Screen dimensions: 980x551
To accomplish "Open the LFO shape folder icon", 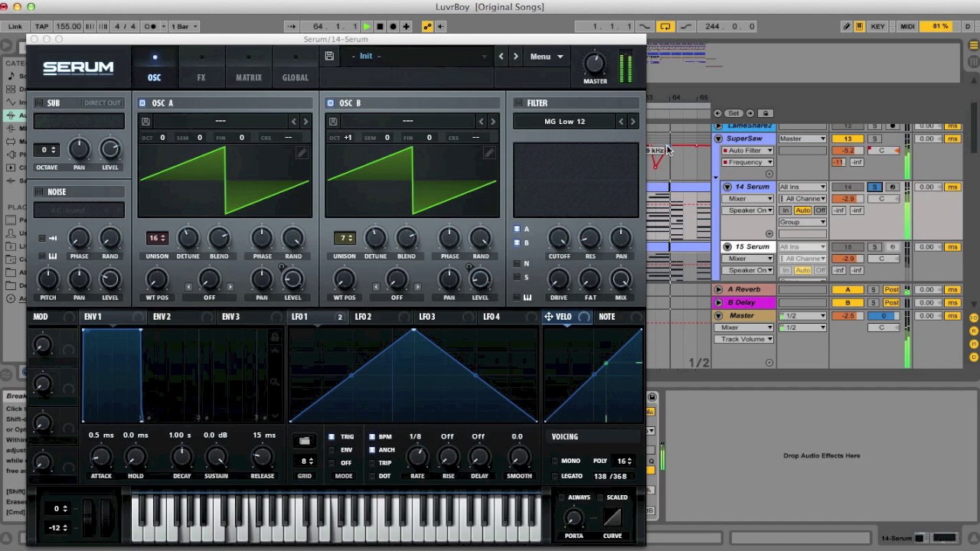I will (304, 441).
